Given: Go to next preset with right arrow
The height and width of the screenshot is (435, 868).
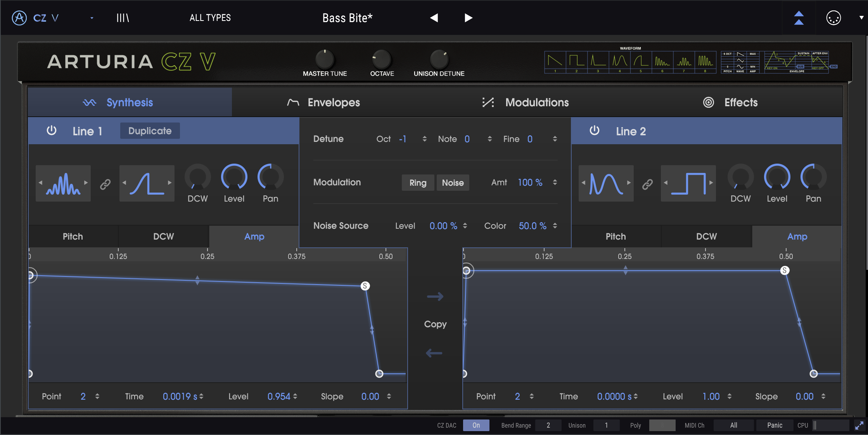Looking at the screenshot, I should click(468, 18).
